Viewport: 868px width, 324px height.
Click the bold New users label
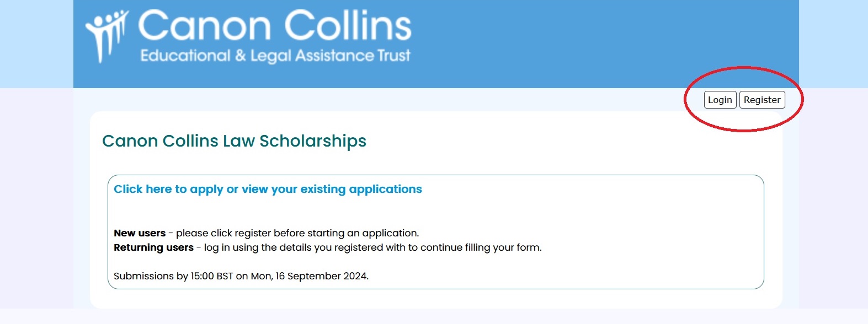tap(140, 233)
